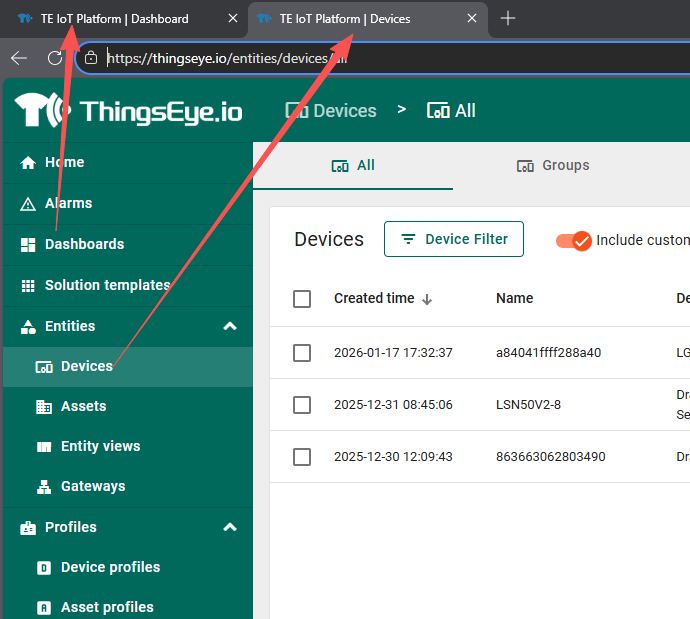Toggle the Include customer switch

click(x=574, y=240)
